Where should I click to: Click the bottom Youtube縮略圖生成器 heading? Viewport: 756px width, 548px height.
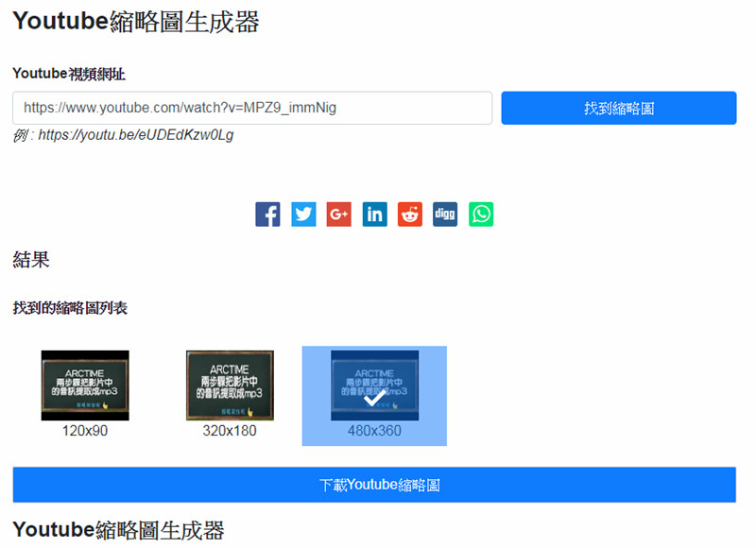coord(119,530)
